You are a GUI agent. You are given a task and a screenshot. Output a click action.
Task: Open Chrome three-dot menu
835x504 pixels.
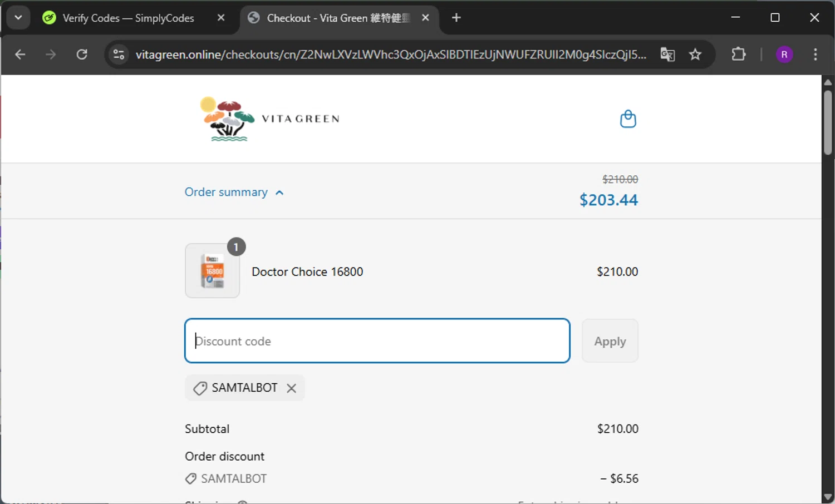(x=816, y=55)
